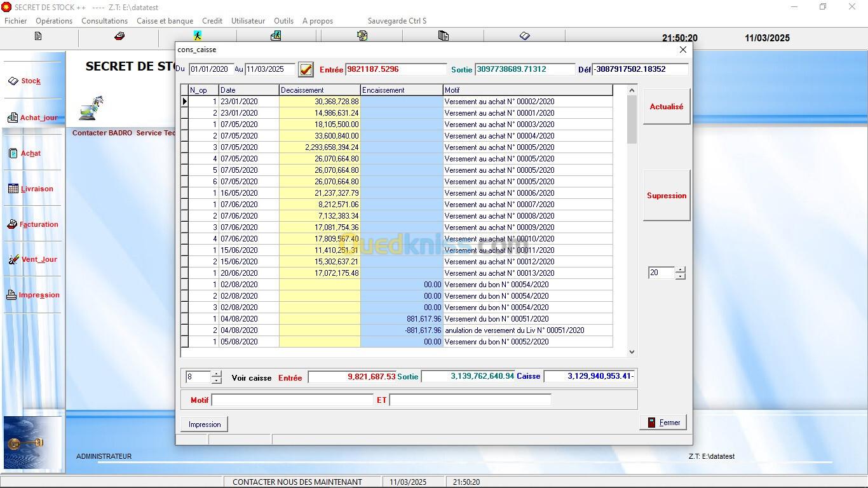Increase the spinner value showing 20
The height and width of the screenshot is (488, 868).
(681, 269)
